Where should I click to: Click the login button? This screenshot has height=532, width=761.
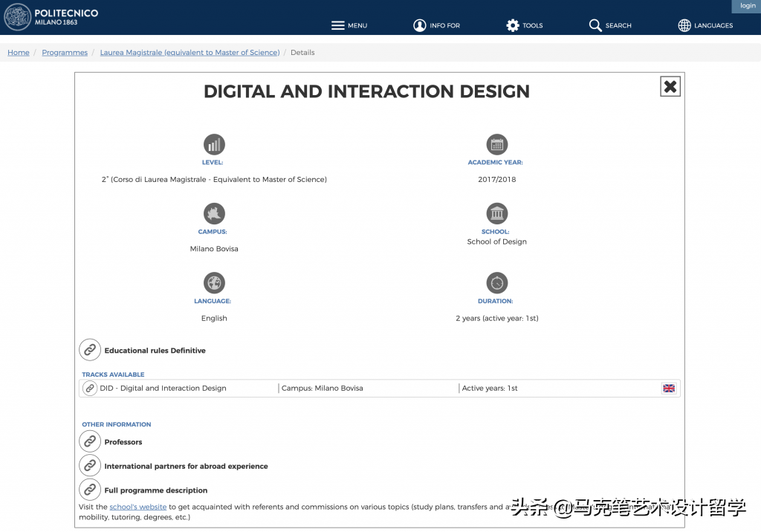[x=746, y=6]
